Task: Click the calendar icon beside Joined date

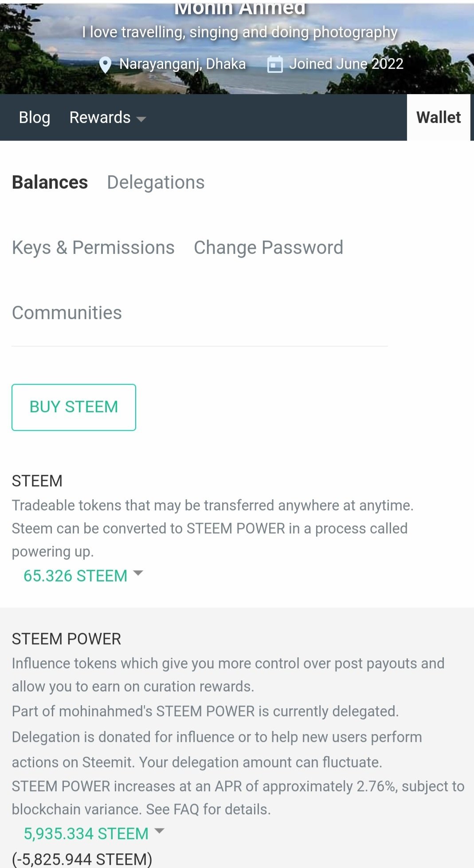Action: [x=275, y=65]
